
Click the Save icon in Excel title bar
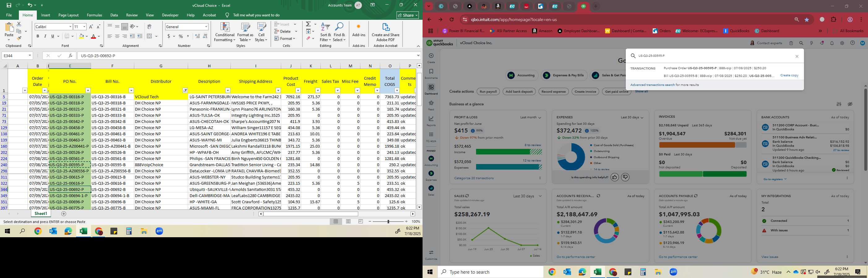9,5
